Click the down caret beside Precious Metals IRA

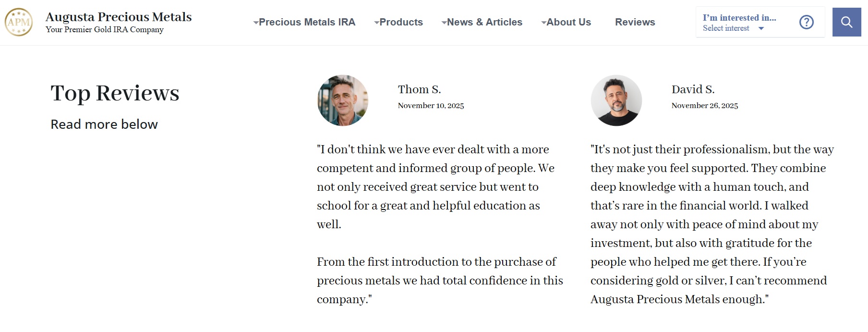point(256,22)
